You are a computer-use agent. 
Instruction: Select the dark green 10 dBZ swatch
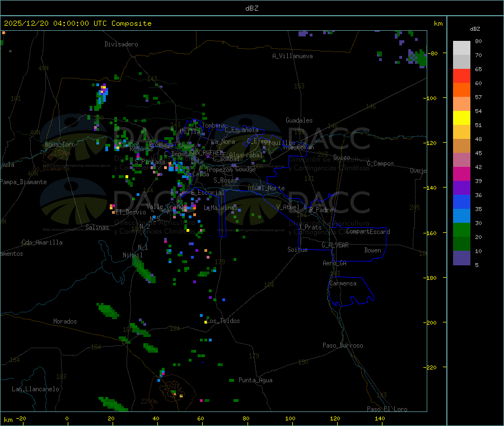[x=461, y=244]
